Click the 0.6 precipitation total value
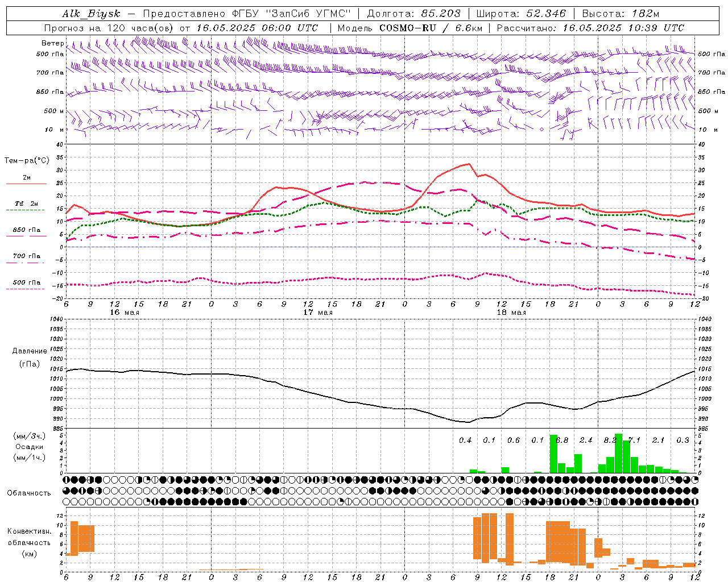 click(x=514, y=440)
